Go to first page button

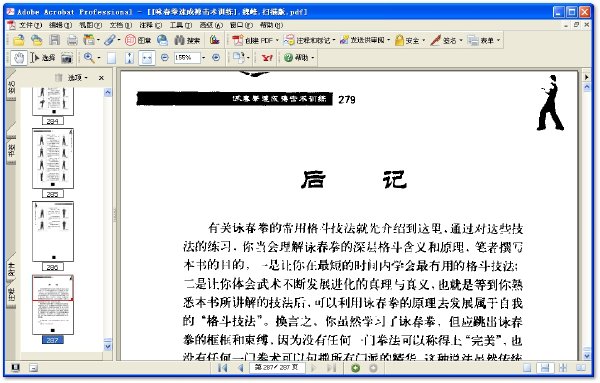(x=222, y=368)
